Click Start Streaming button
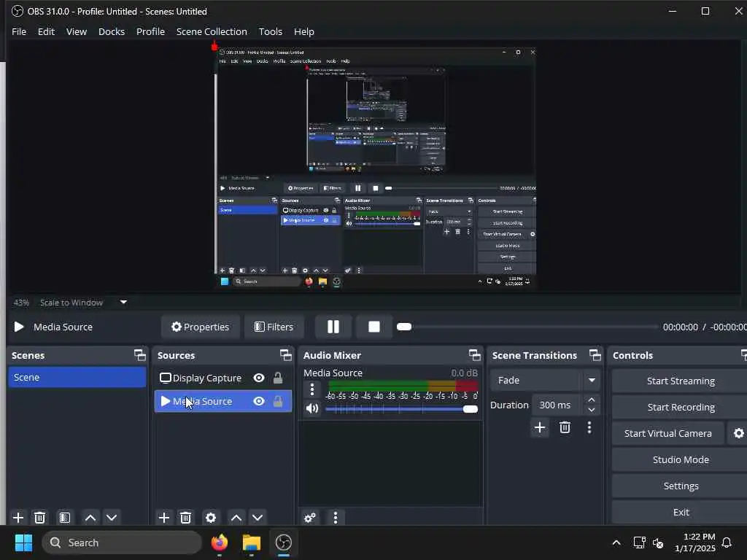Screen dimensions: 747x560 681,381
